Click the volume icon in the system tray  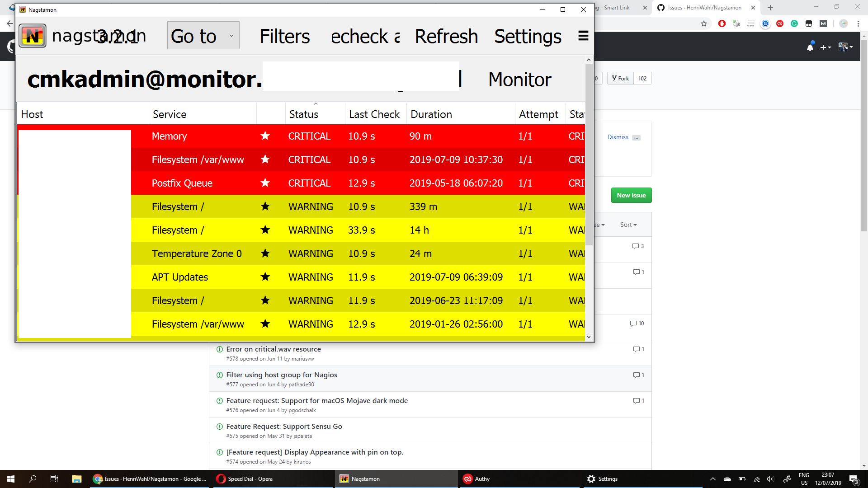pos(771,479)
